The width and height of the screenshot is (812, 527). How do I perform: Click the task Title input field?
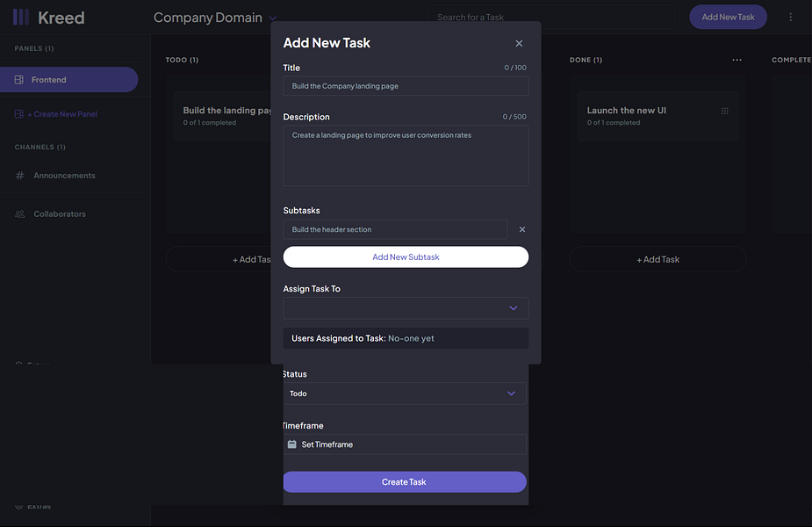[x=406, y=86]
